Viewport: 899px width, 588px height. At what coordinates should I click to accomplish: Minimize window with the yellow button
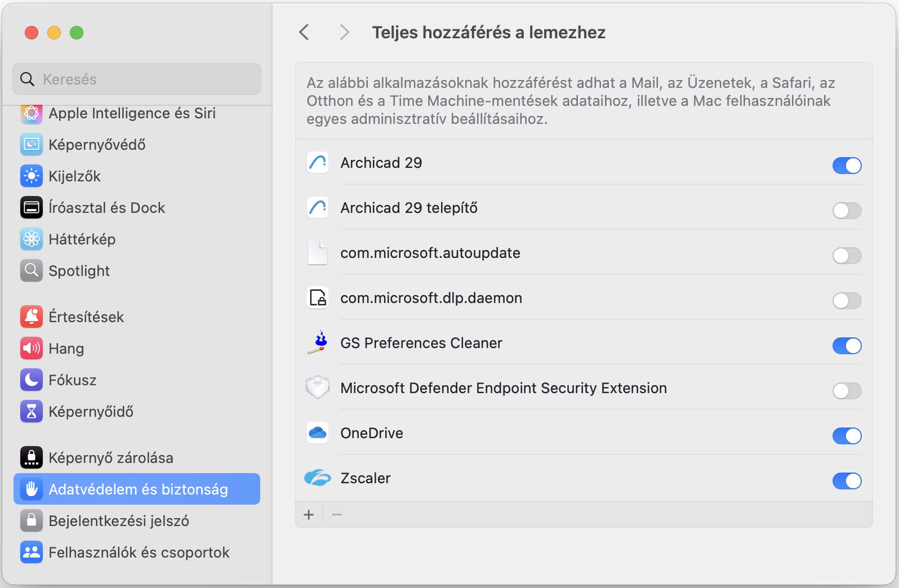click(x=54, y=33)
